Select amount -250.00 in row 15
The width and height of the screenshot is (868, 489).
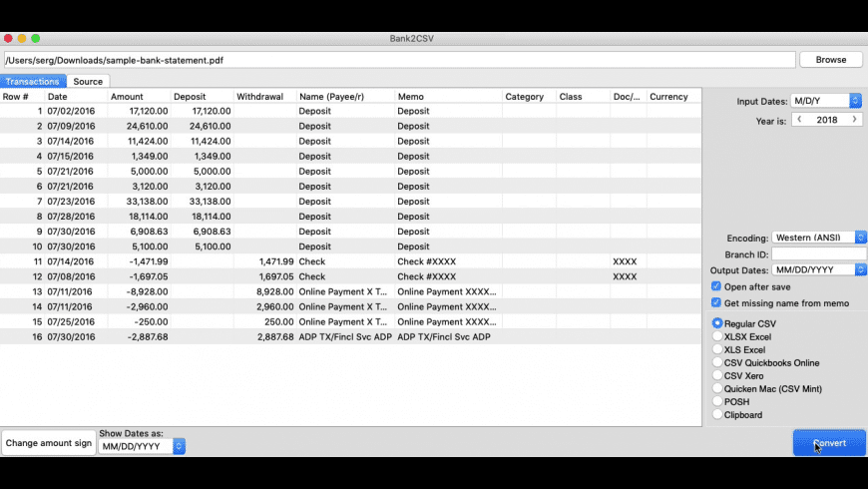click(x=151, y=321)
